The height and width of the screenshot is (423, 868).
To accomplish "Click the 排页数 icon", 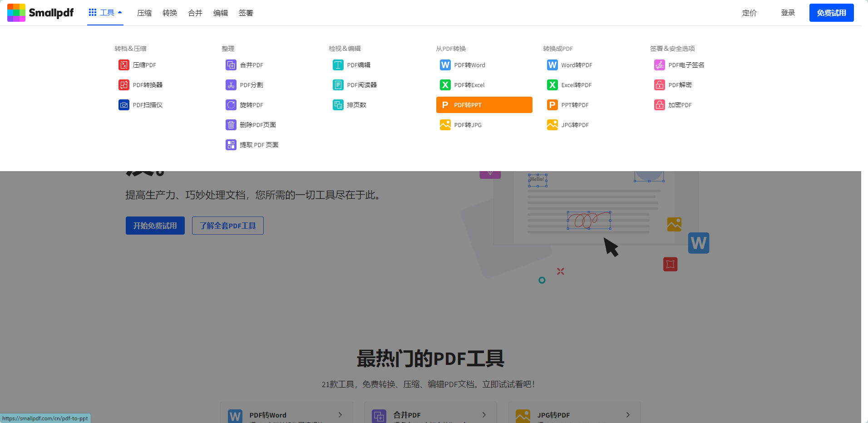I will [x=338, y=105].
